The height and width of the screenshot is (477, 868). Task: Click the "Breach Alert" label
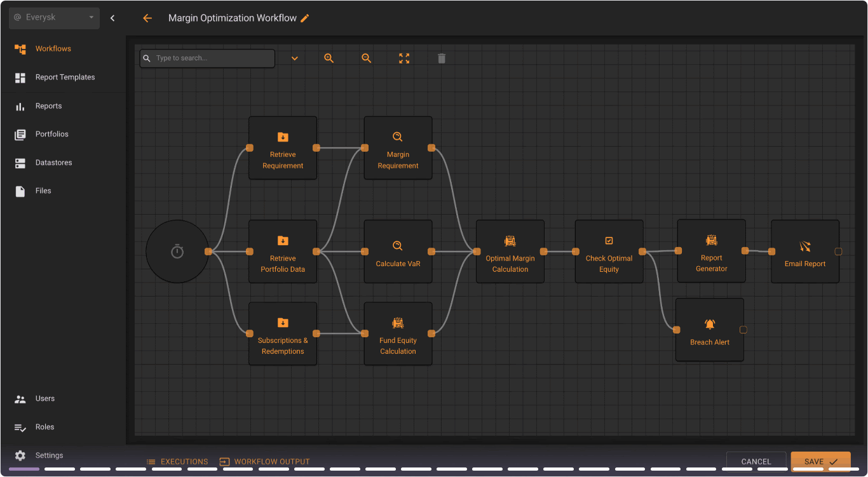point(710,342)
